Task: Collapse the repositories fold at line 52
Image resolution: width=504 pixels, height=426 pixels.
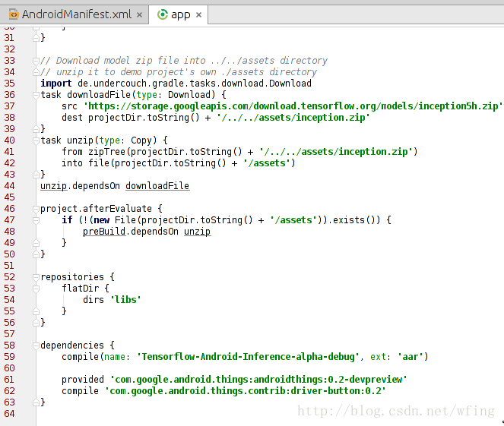Action: point(36,277)
